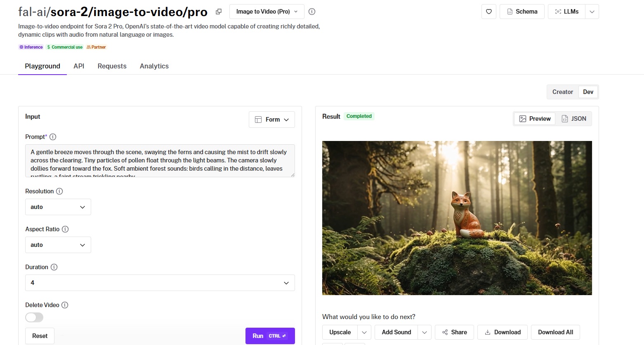This screenshot has width=644, height=345.
Task: Open the API tab
Action: pyautogui.click(x=79, y=66)
